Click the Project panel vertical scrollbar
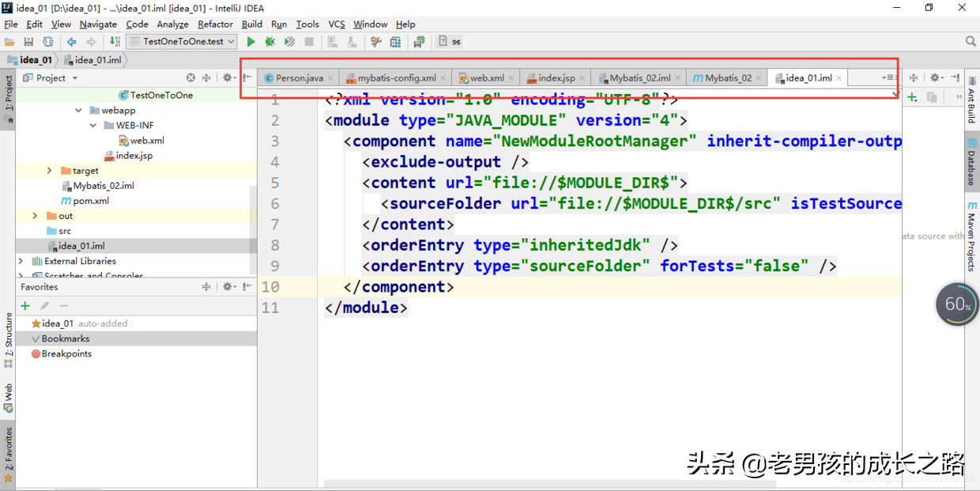 tap(254, 221)
